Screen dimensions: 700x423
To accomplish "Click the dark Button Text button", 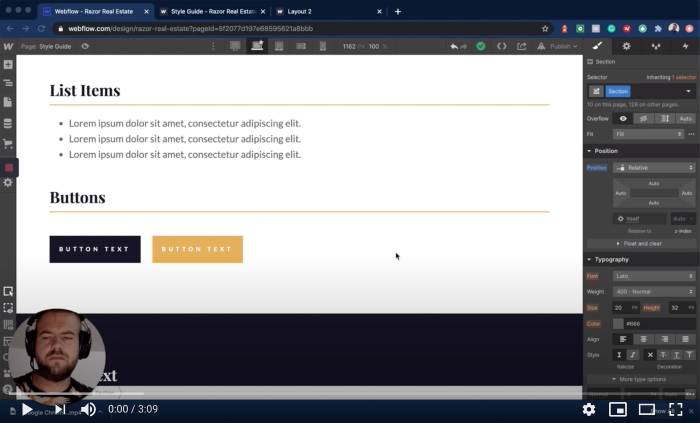I will [95, 249].
